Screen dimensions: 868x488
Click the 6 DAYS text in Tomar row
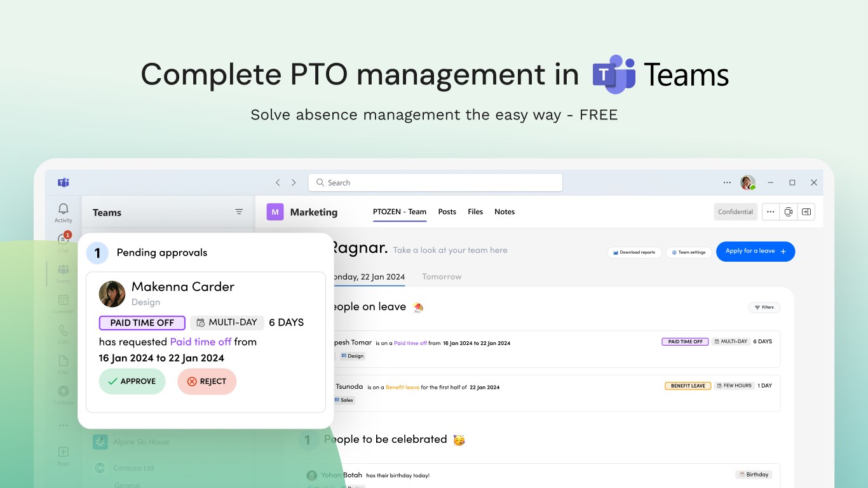click(x=763, y=342)
